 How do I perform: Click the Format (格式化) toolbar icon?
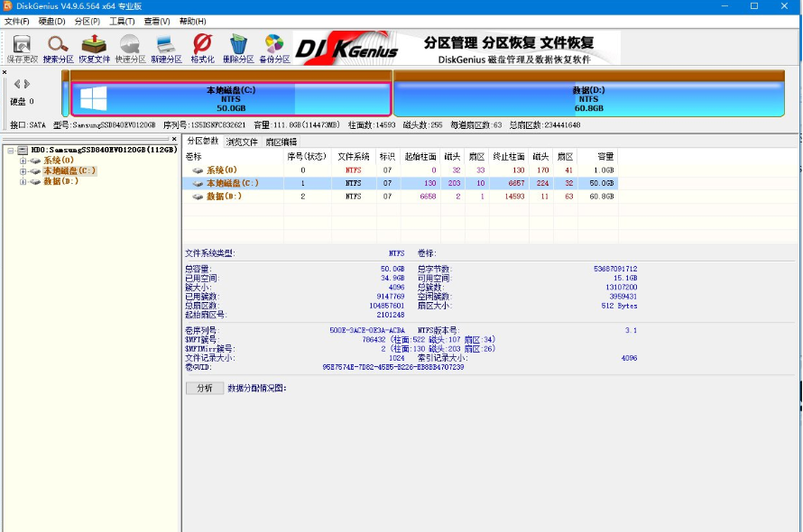click(x=202, y=49)
